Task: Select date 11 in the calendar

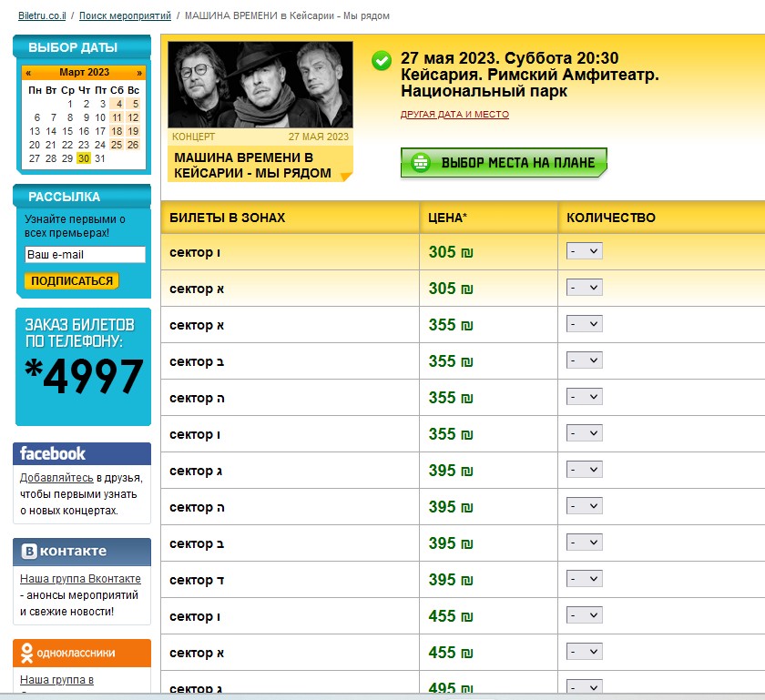Action: [117, 117]
